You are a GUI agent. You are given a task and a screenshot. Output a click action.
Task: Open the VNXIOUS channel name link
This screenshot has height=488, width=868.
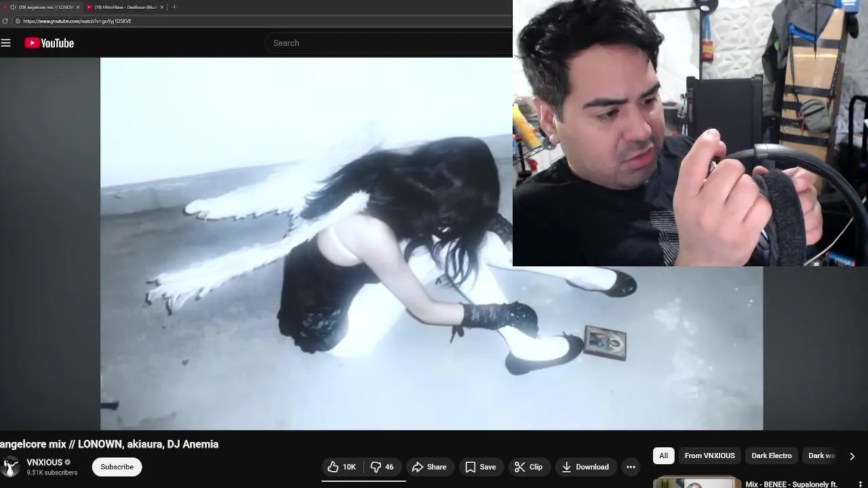tap(45, 462)
